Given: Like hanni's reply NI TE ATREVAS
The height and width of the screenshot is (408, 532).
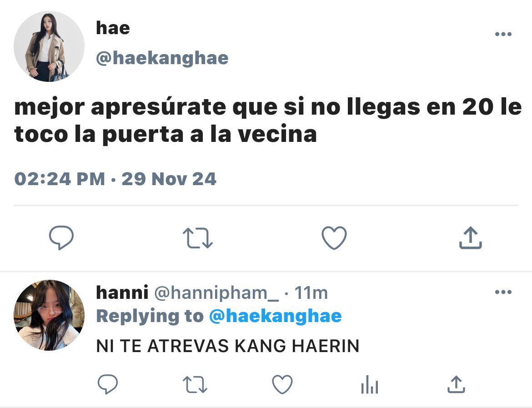Looking at the screenshot, I should [x=282, y=384].
